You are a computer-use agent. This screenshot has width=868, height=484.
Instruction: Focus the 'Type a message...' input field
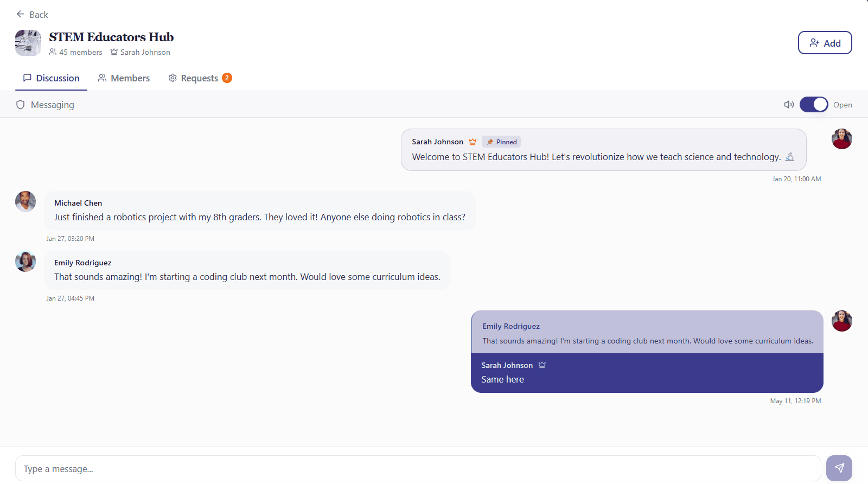[418, 468]
